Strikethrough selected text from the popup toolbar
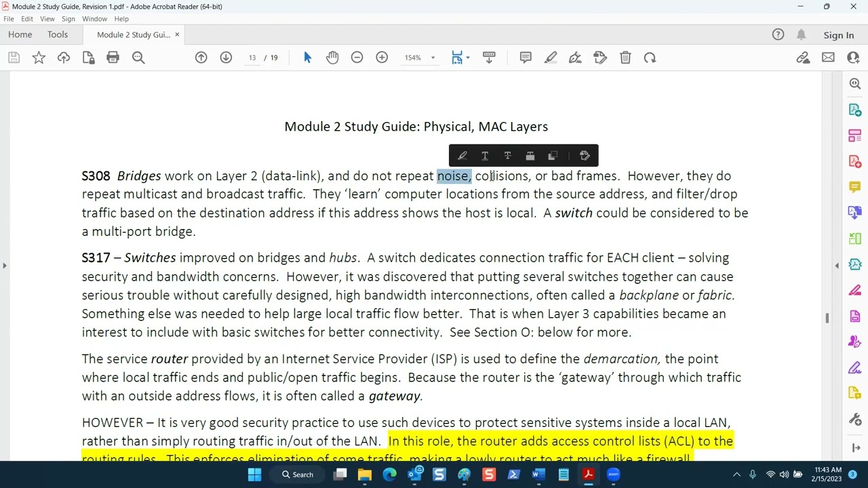 pos(507,156)
